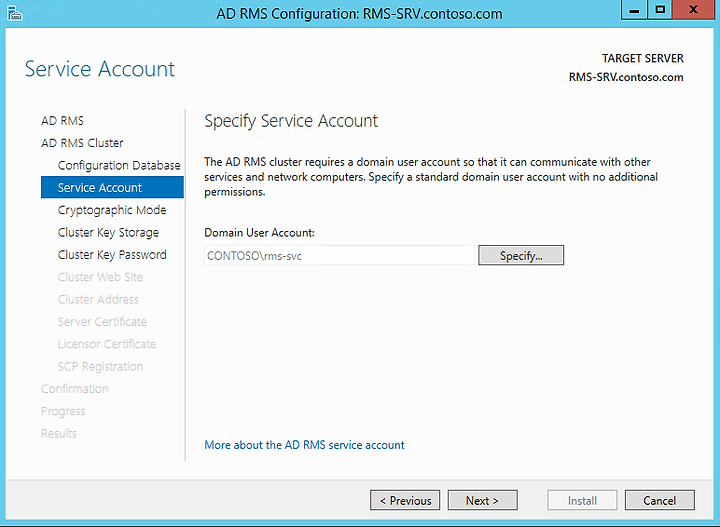
Task: Go to the Cluster Key Password step
Action: 112,255
